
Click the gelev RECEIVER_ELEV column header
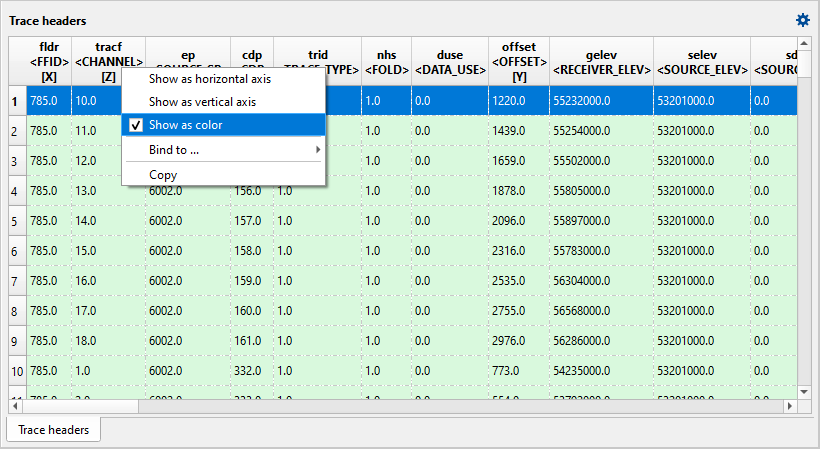point(600,61)
